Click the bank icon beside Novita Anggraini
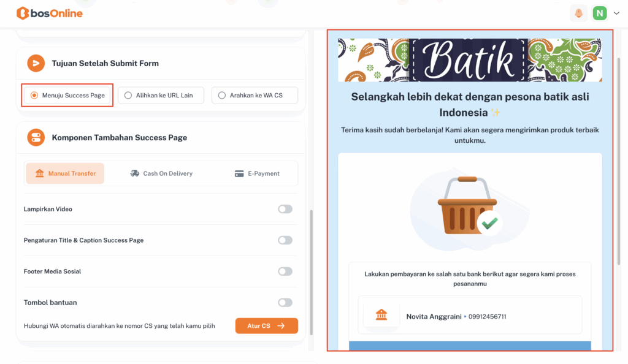Image resolution: width=628 pixels, height=364 pixels. (381, 315)
